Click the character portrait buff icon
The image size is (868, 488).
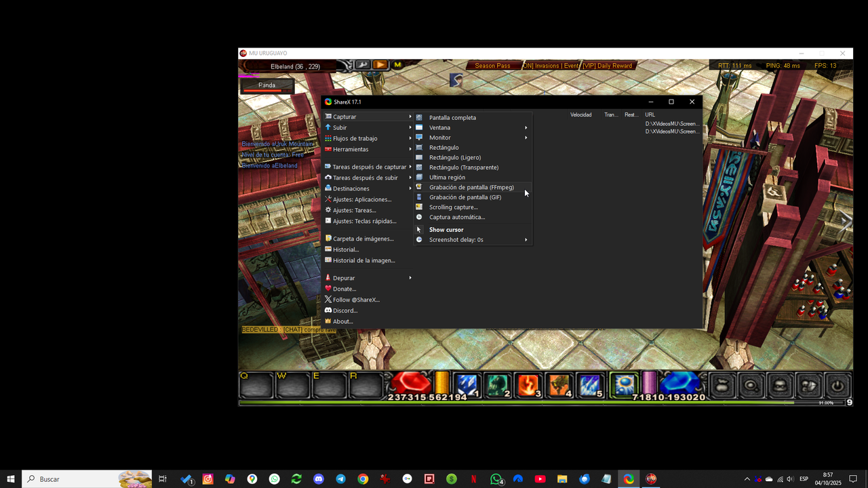(x=456, y=80)
